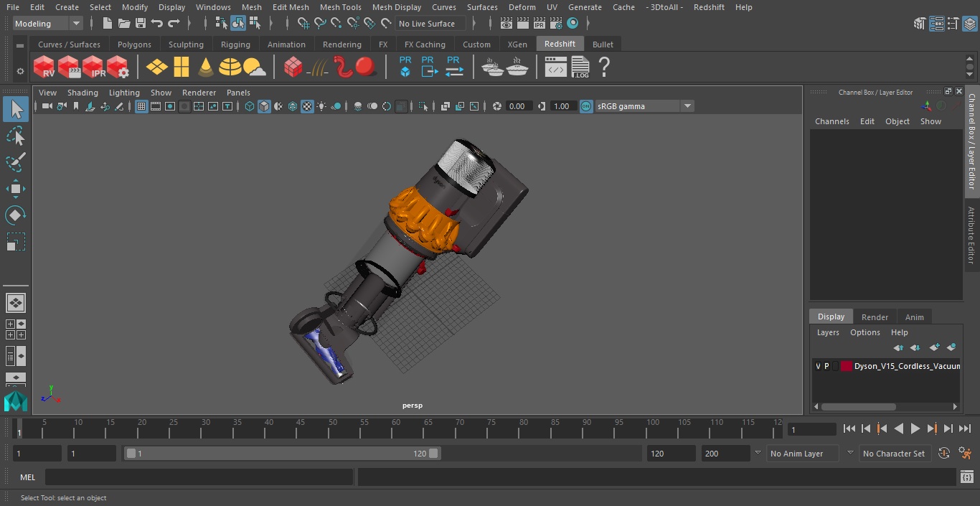980x506 pixels.
Task: Create Redshift spot light cone icon
Action: [x=206, y=67]
